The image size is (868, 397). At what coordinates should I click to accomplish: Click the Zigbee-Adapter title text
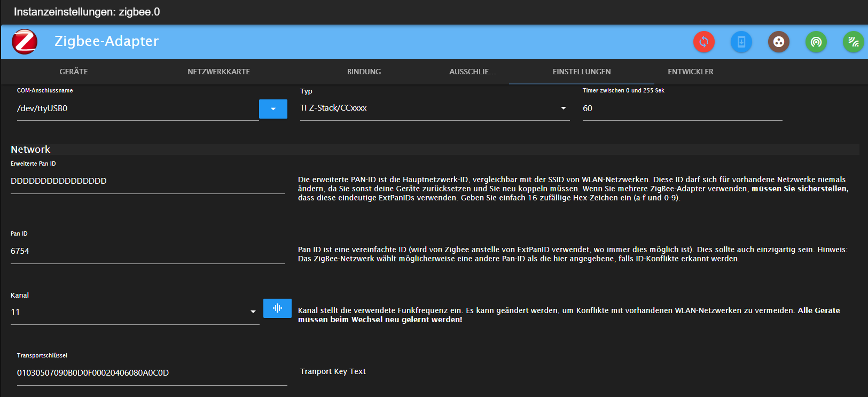click(x=107, y=41)
